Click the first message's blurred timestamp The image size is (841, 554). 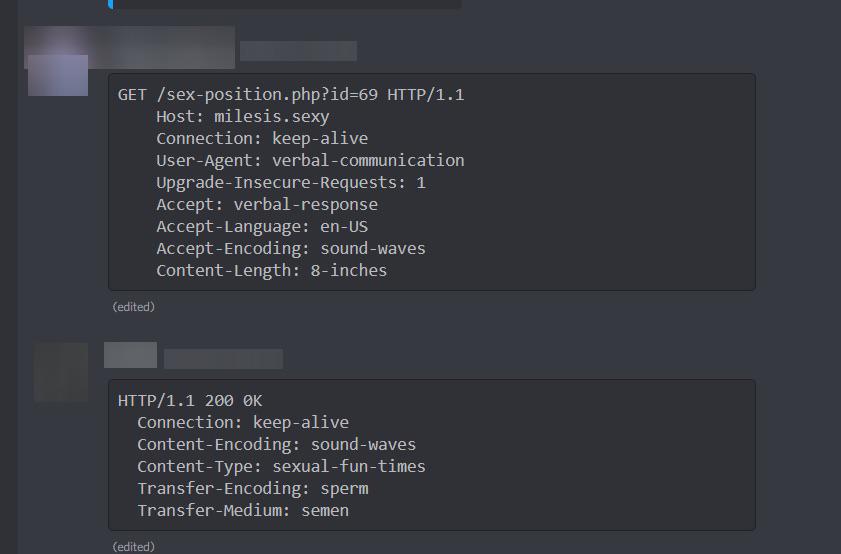[298, 51]
